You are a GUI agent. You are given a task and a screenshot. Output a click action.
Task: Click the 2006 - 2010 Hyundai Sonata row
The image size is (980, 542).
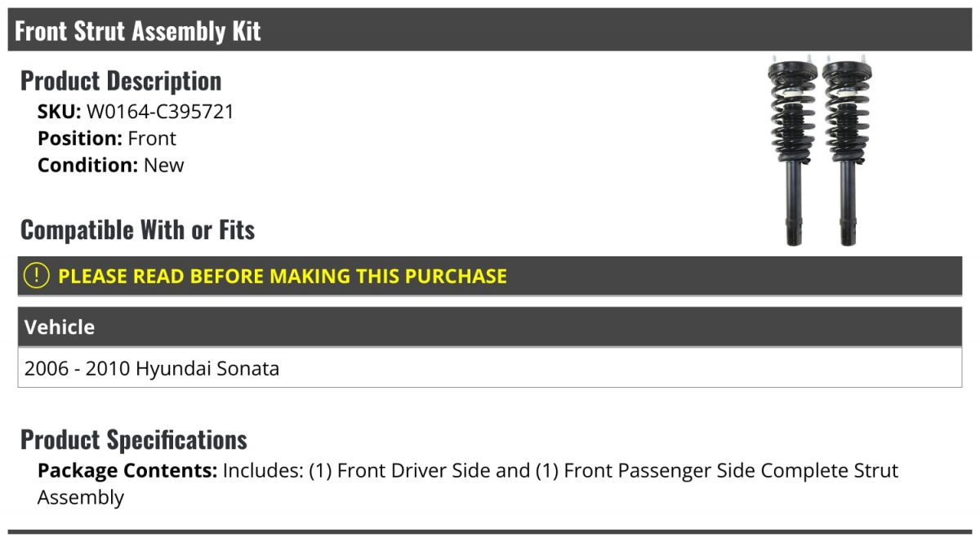point(152,369)
